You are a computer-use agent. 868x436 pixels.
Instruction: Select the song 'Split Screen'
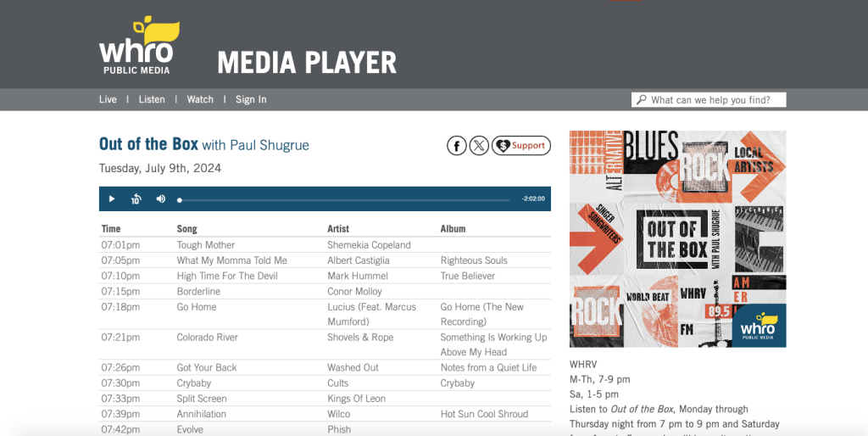click(202, 399)
